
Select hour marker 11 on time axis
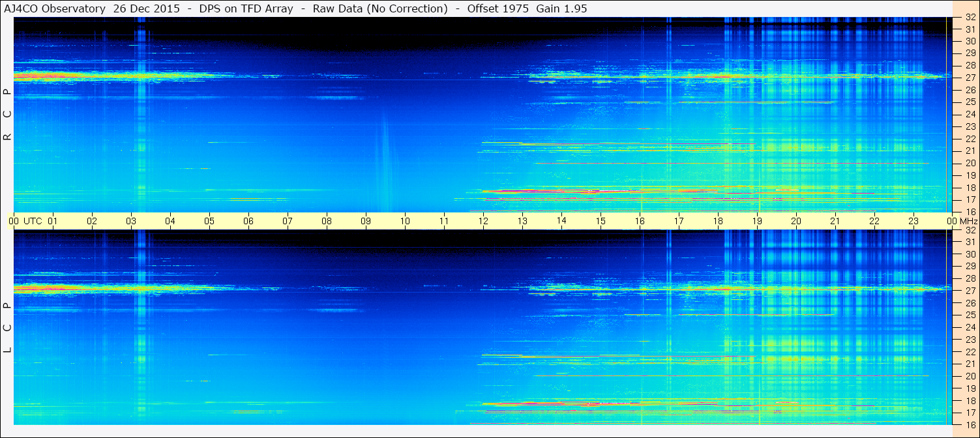[444, 221]
